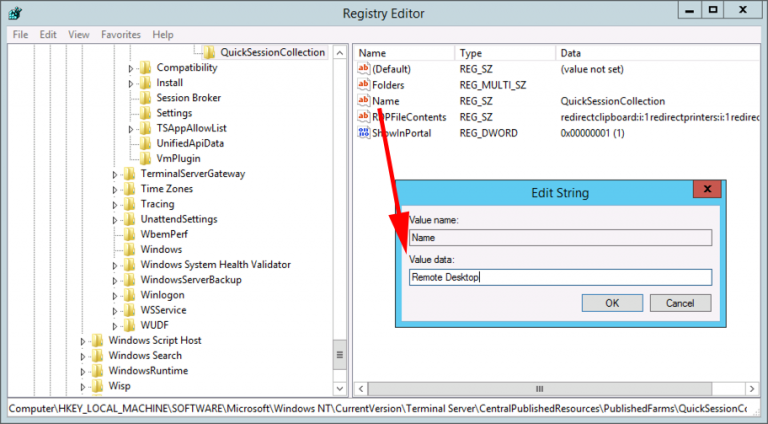The image size is (768, 424).
Task: Open the Help menu
Action: point(163,35)
